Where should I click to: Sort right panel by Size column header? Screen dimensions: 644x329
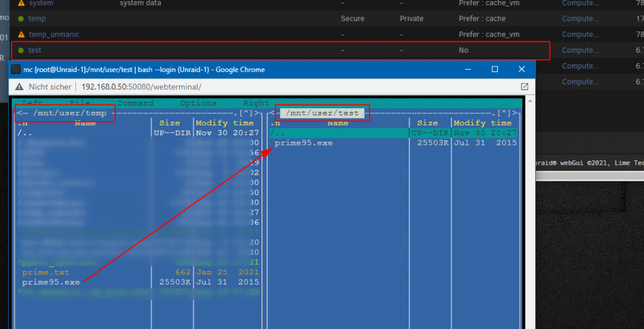pyautogui.click(x=428, y=123)
